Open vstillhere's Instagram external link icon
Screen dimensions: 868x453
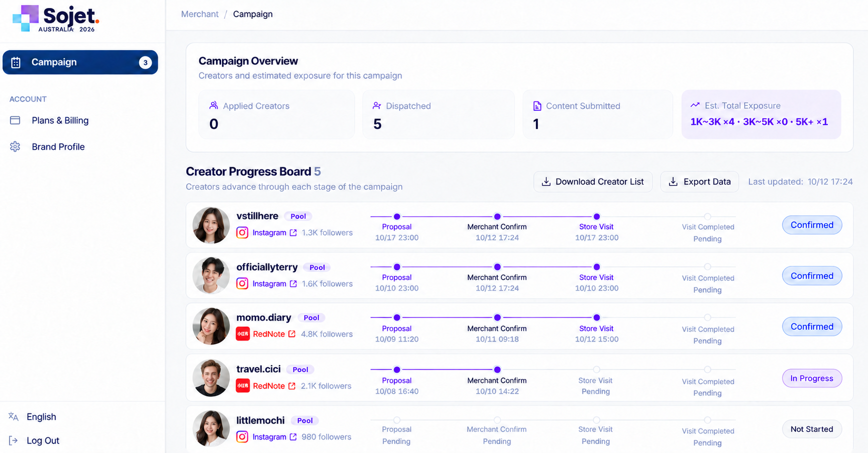pyautogui.click(x=293, y=232)
